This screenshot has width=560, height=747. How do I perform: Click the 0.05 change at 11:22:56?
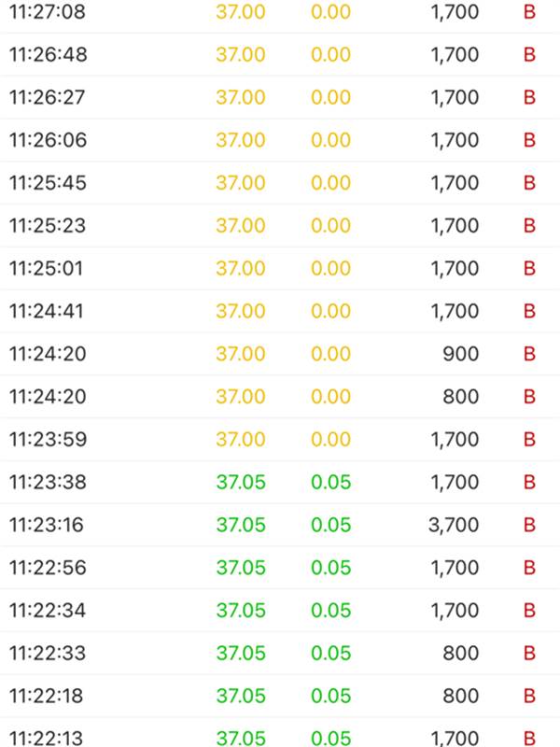[331, 568]
